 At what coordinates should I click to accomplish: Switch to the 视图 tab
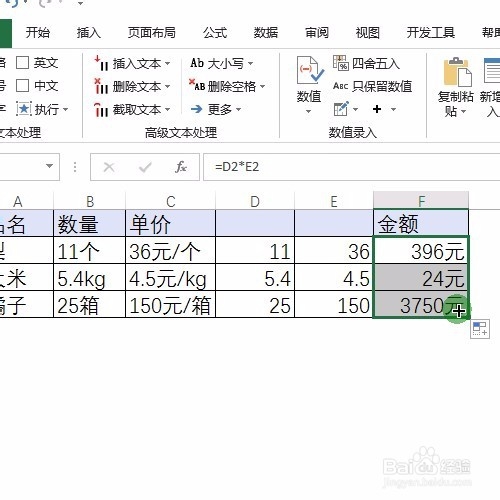[x=367, y=33]
